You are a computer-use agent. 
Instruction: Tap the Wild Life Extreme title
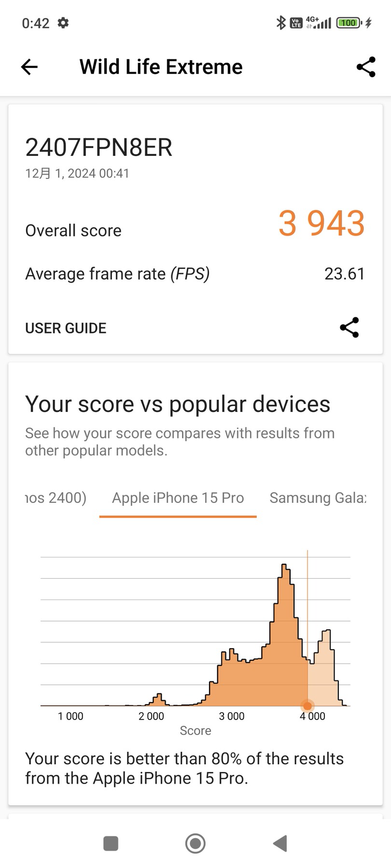pos(161,67)
